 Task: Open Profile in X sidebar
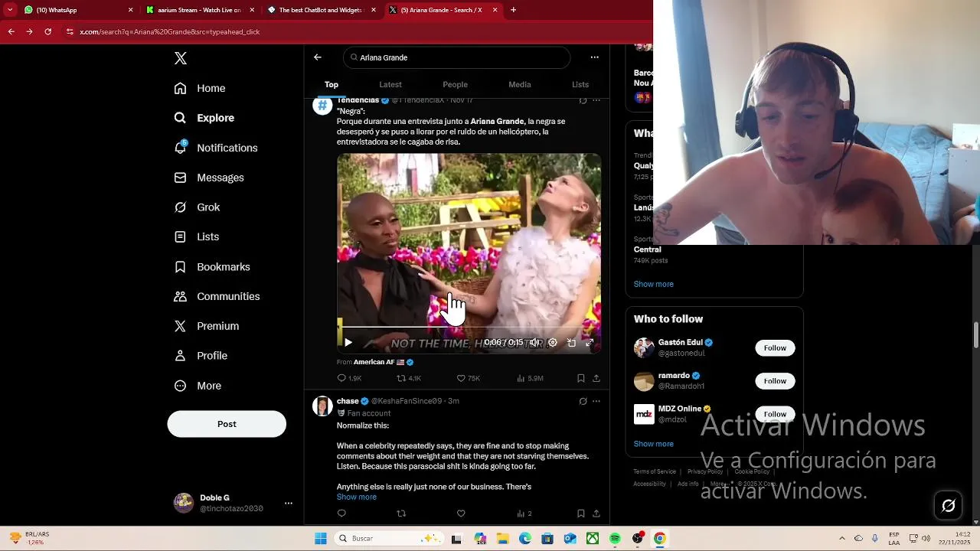201,356
